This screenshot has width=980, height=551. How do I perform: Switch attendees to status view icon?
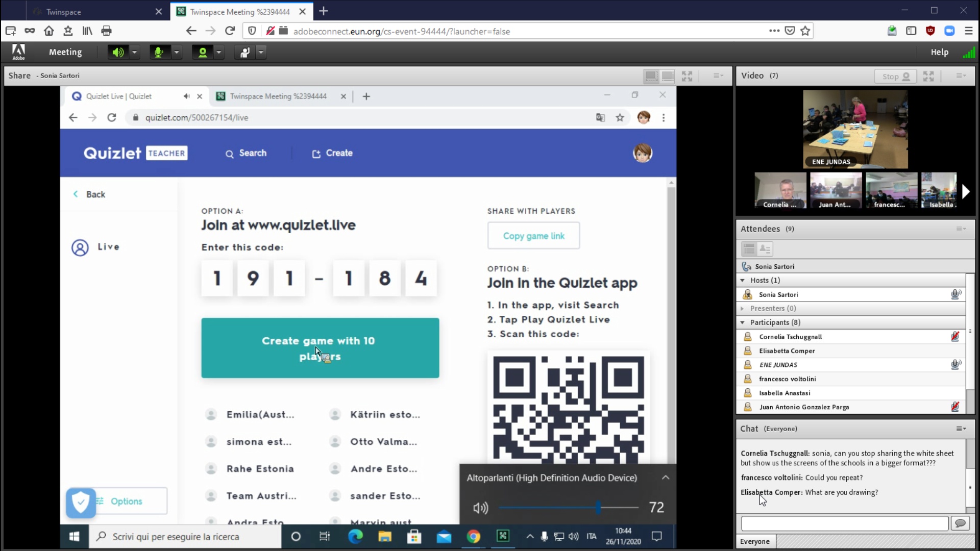tap(765, 249)
